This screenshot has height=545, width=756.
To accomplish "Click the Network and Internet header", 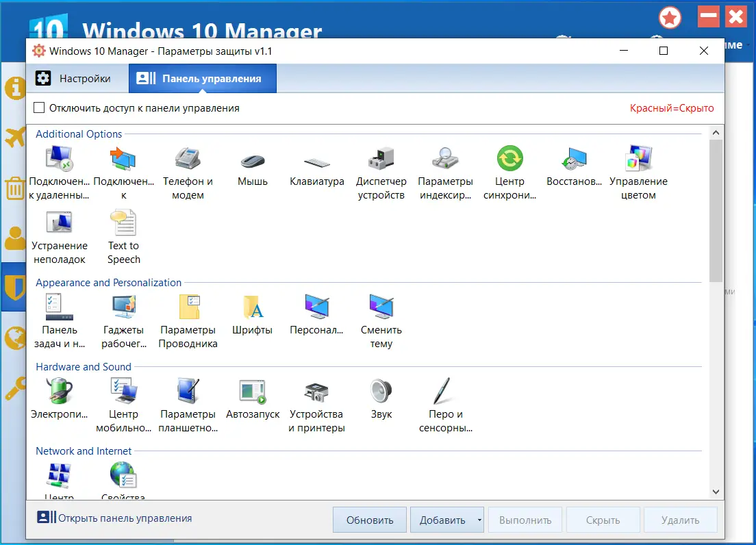I will pos(84,451).
